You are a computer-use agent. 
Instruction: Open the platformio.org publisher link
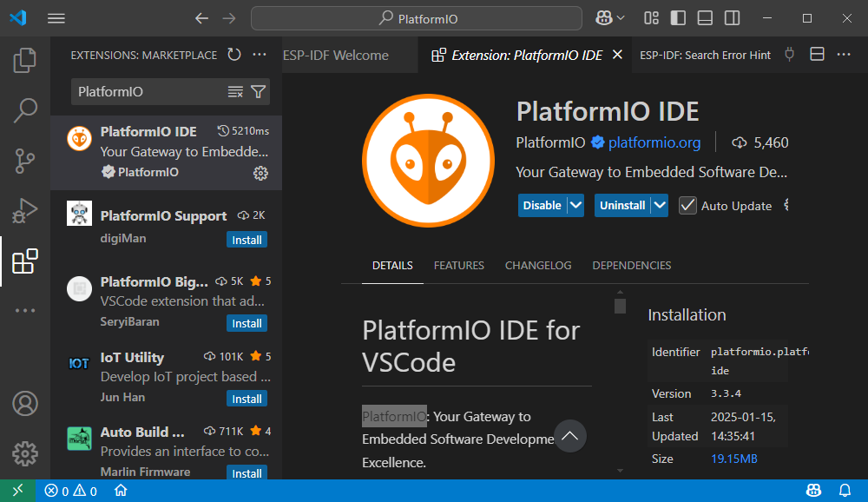pos(654,143)
